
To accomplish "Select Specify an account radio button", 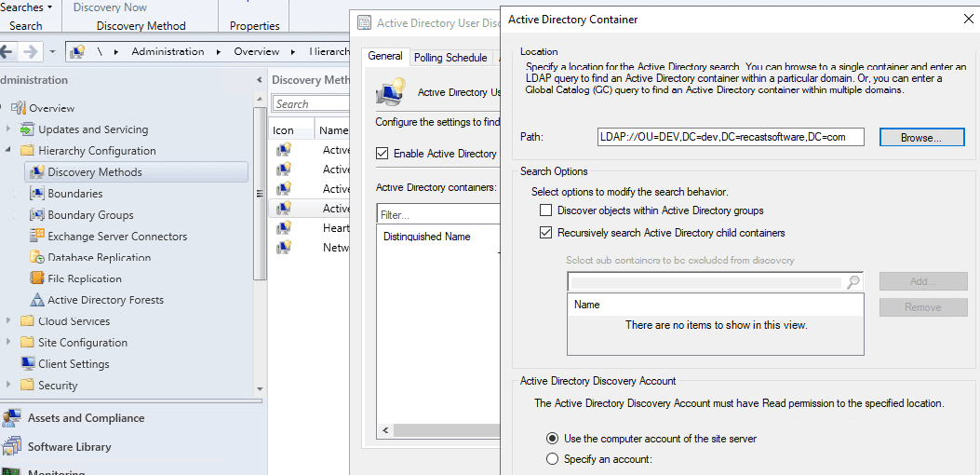I will 553,459.
